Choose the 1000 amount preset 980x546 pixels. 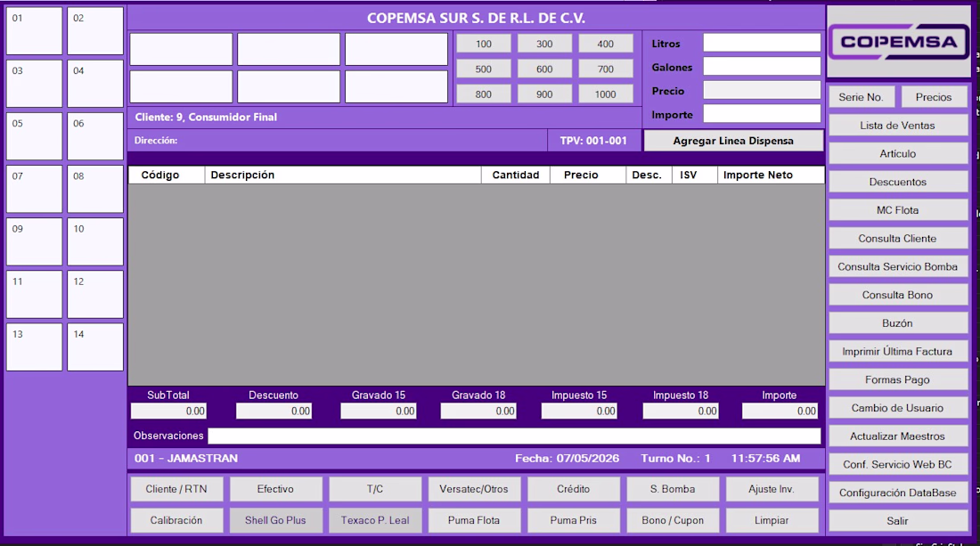coord(606,94)
